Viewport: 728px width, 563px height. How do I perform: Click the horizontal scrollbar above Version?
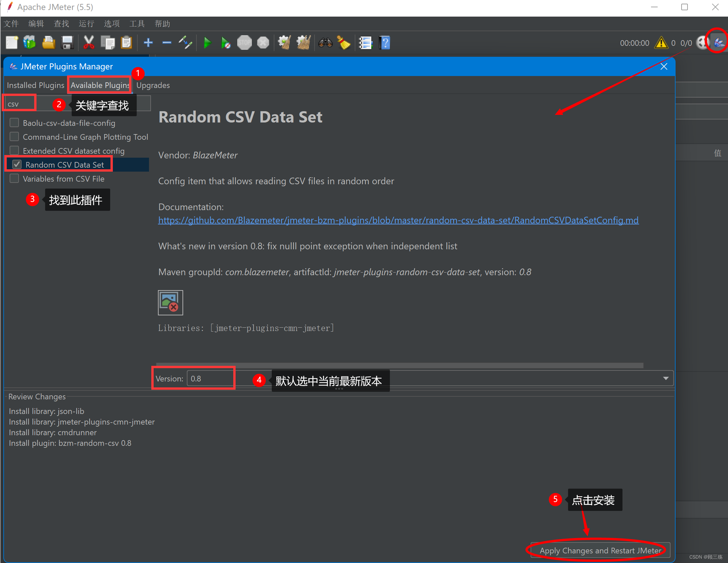pos(399,365)
